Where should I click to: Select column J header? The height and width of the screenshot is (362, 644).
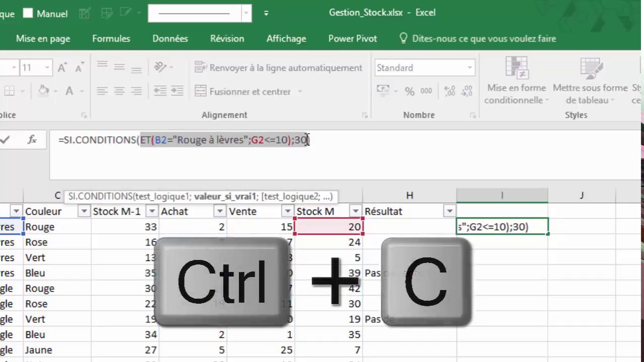[582, 196]
